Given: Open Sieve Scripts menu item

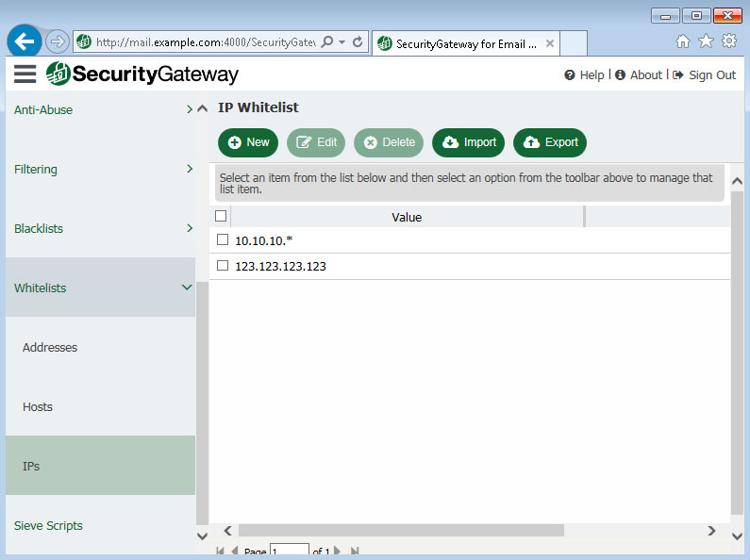Looking at the screenshot, I should [100, 525].
